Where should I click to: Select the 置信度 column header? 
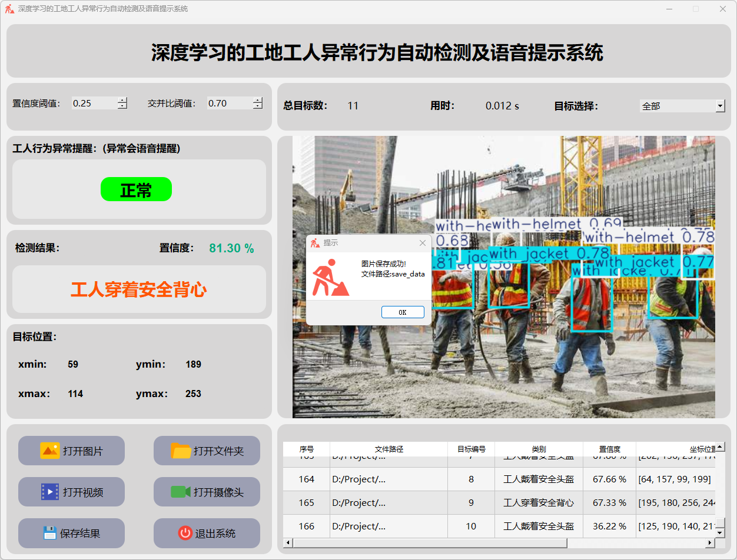pyautogui.click(x=609, y=449)
